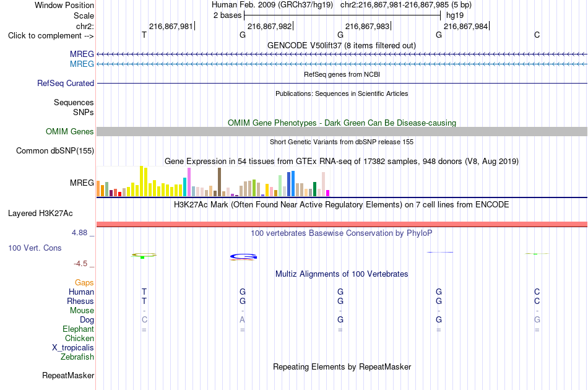This screenshot has width=588, height=390.
Task: Click the 'Click to complement -->' label
Action: 51,36
